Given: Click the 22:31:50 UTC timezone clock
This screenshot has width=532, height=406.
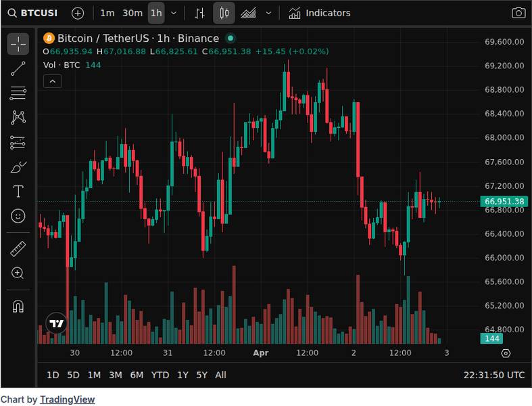Looking at the screenshot, I should 493,375.
